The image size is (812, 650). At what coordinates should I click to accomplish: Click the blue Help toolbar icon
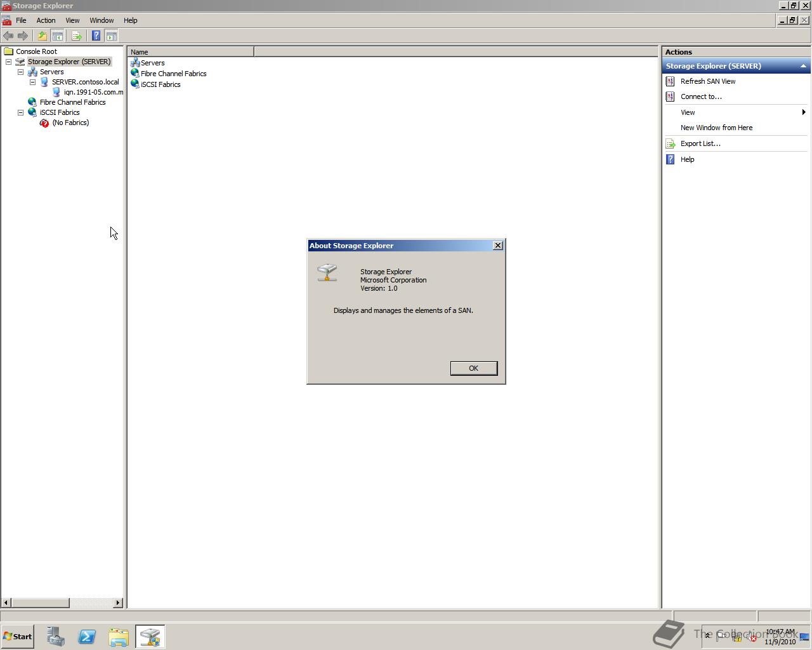tap(96, 36)
